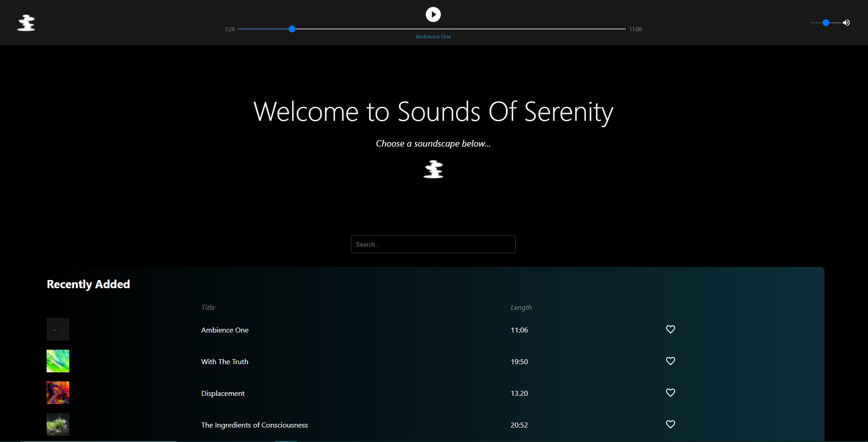
Task: Open the Ambience One thumbnail
Action: [58, 329]
